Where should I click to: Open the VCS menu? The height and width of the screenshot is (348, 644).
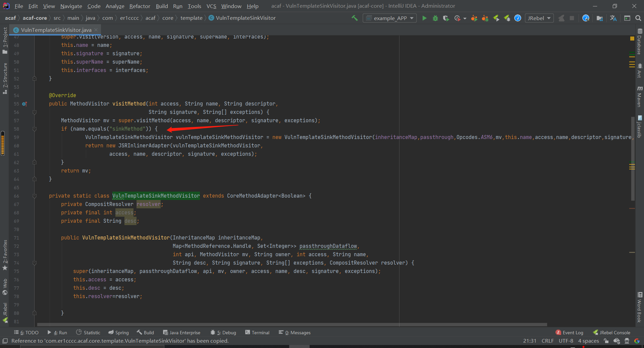click(211, 6)
